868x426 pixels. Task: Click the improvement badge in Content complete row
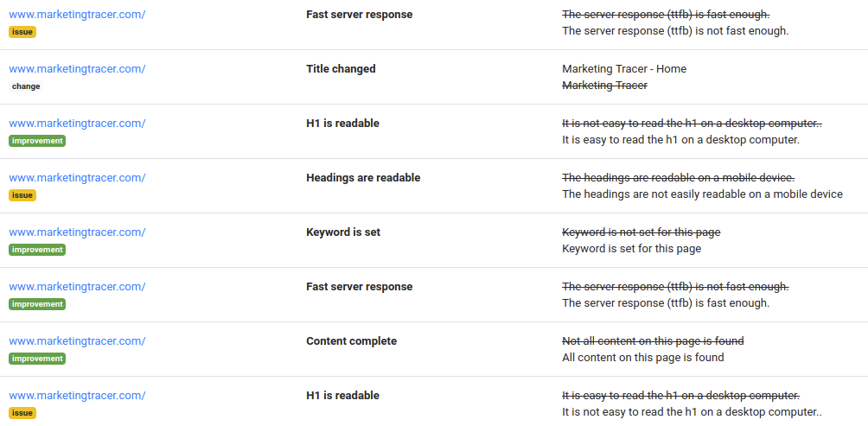(x=37, y=359)
